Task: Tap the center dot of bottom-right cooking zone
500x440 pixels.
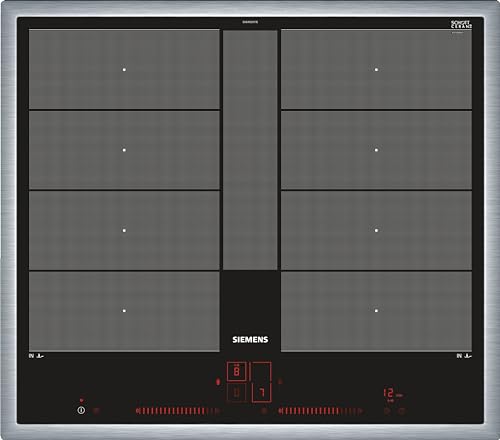Action: (x=376, y=311)
